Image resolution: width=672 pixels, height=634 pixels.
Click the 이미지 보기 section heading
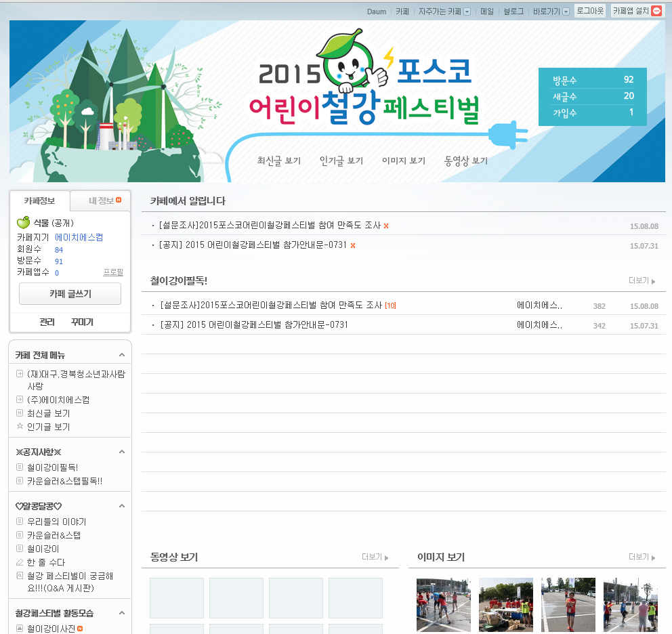(x=441, y=557)
